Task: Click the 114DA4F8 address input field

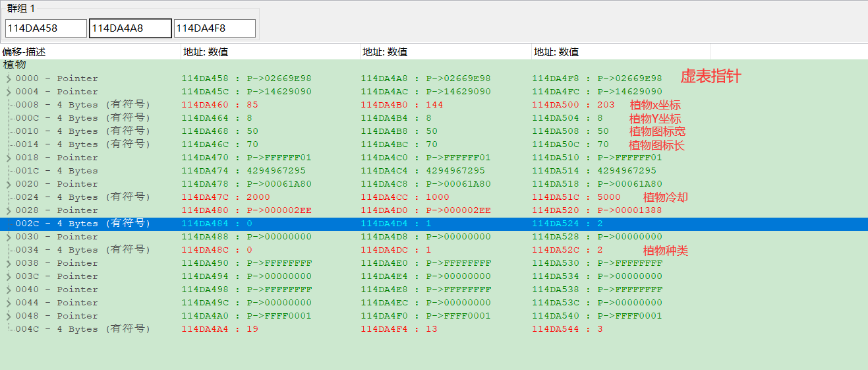Action: point(215,28)
